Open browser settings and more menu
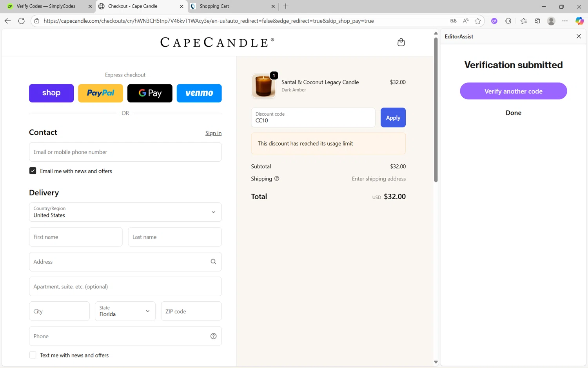Screen dimensions: 588x368 pos(565,21)
